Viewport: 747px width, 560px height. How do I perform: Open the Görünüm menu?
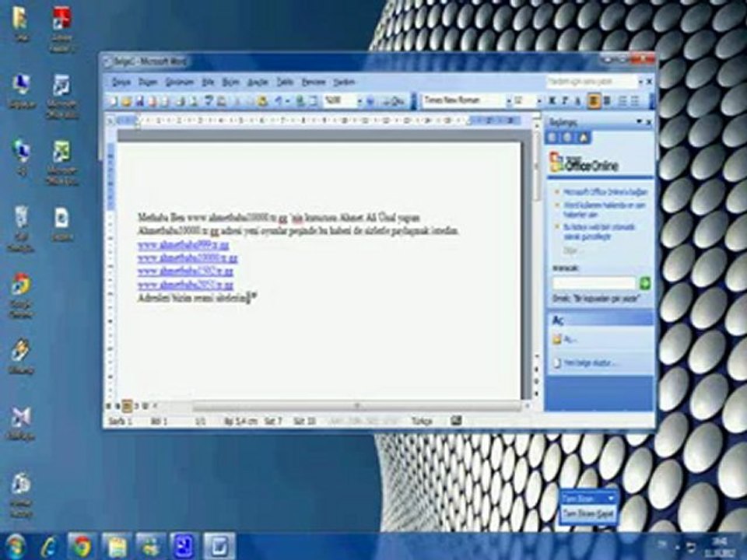[x=180, y=82]
